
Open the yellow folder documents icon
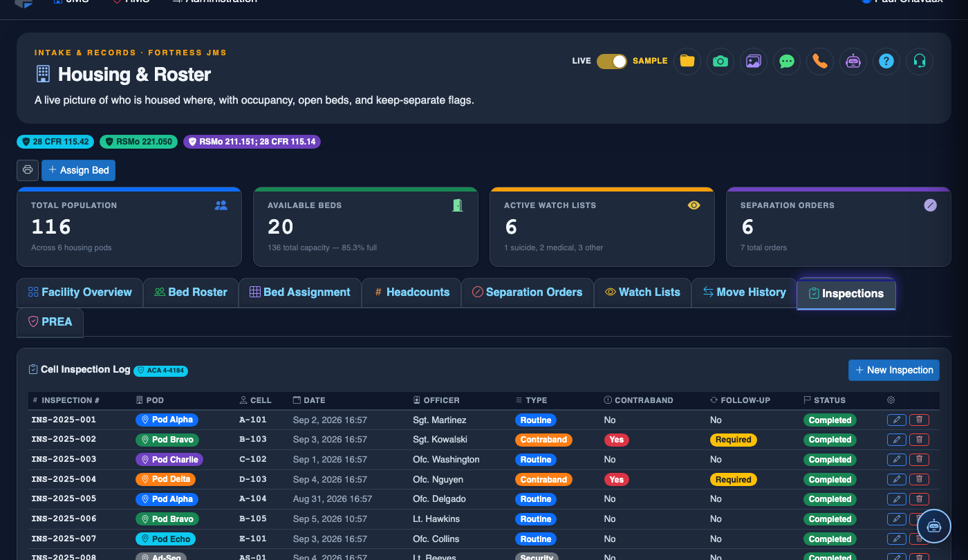[687, 61]
